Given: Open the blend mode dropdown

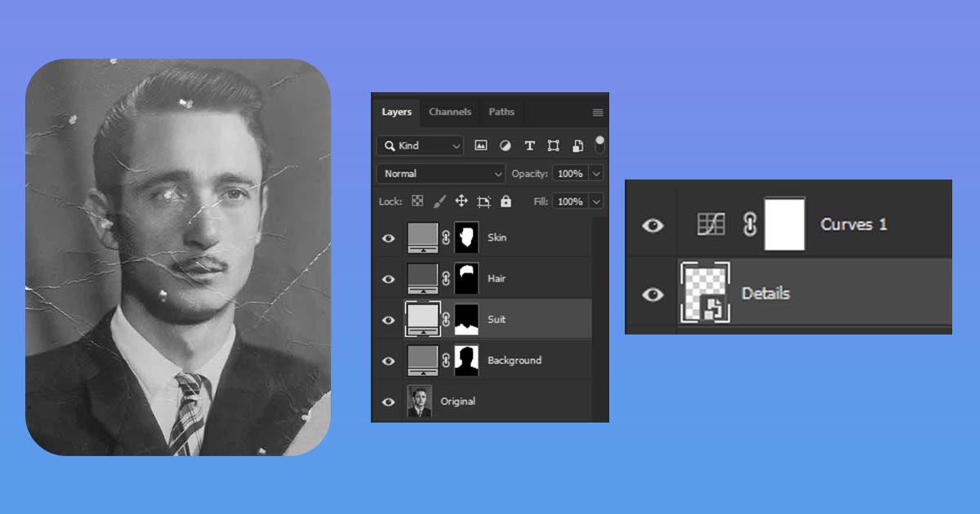Looking at the screenshot, I should (441, 173).
